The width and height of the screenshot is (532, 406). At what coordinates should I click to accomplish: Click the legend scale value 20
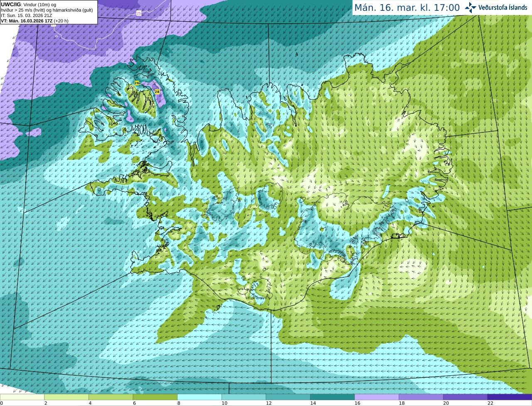446,403
